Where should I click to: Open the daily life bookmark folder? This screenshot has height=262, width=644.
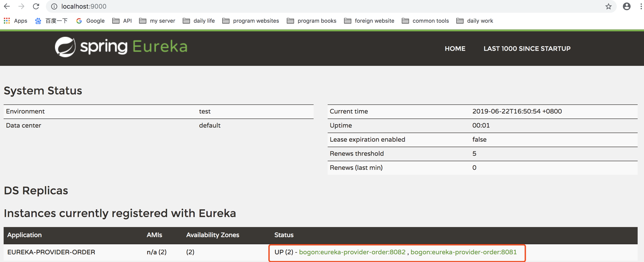click(199, 21)
